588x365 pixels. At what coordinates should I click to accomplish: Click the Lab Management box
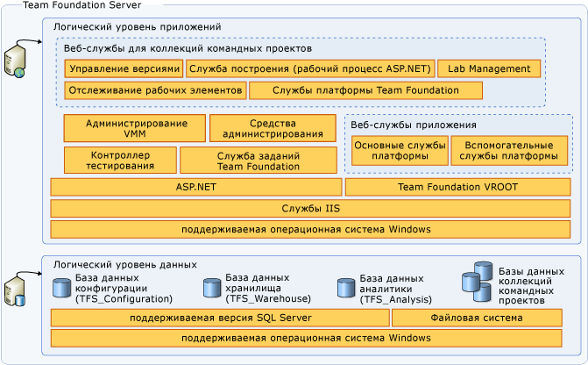click(489, 68)
